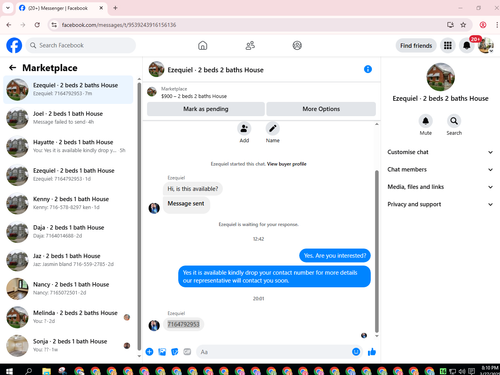500x375 pixels.
Task: Click the Facebook logo
Action: (x=14, y=45)
